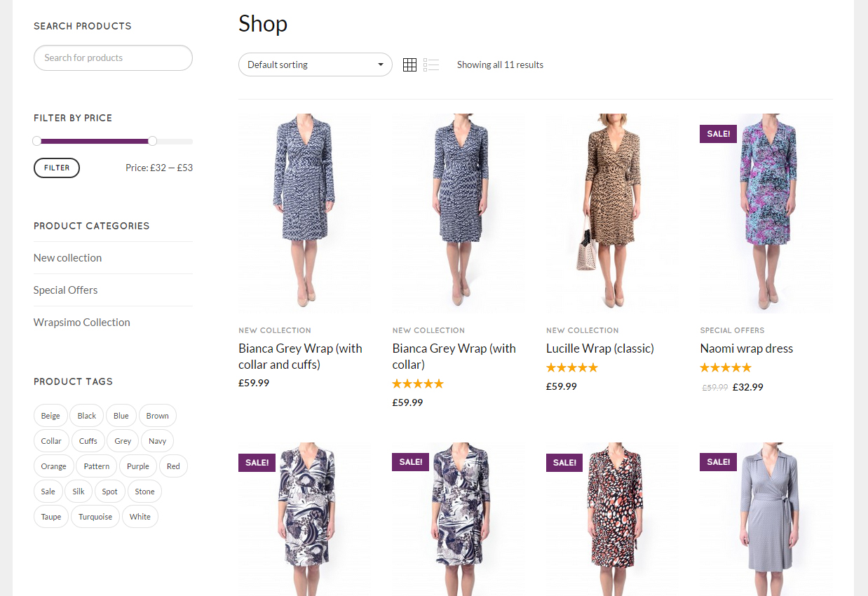This screenshot has width=868, height=596.
Task: Open the New collection category
Action: click(x=67, y=258)
